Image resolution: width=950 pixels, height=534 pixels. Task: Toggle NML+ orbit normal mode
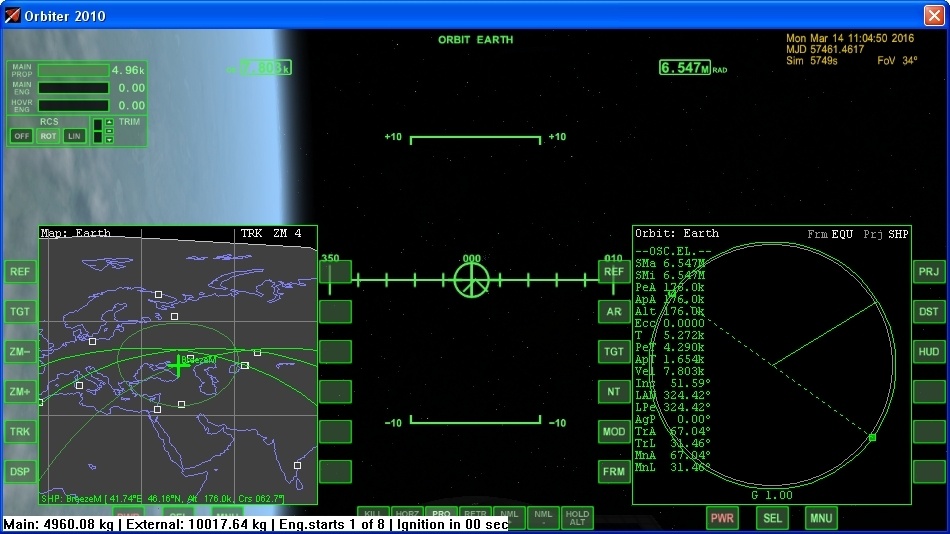point(509,518)
